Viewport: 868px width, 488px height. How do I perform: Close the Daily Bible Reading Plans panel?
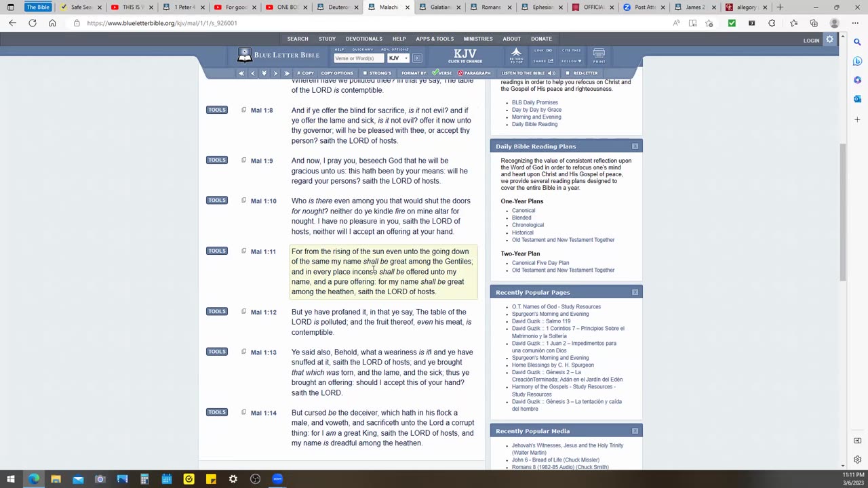click(x=635, y=146)
